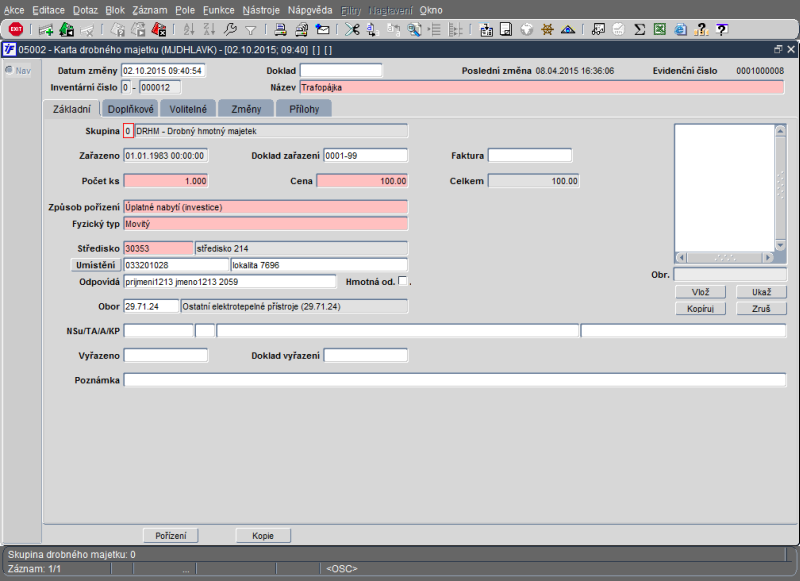Click the funnel filter icon
This screenshot has width=800, height=581.
pyautogui.click(x=251, y=31)
